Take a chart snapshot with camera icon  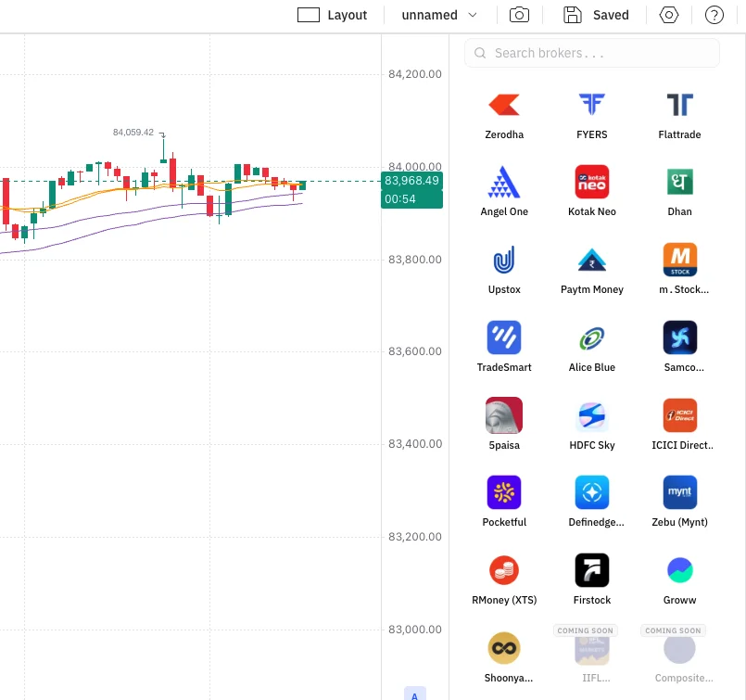coord(519,15)
